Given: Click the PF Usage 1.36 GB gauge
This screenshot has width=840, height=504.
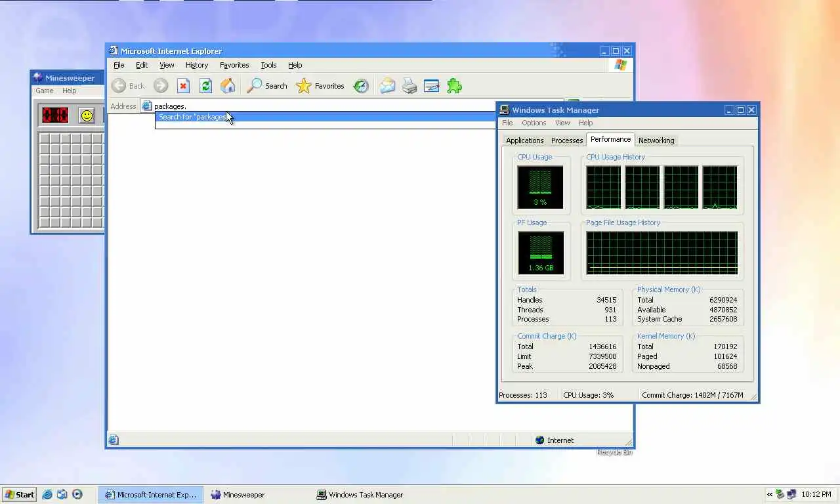Looking at the screenshot, I should point(540,253).
